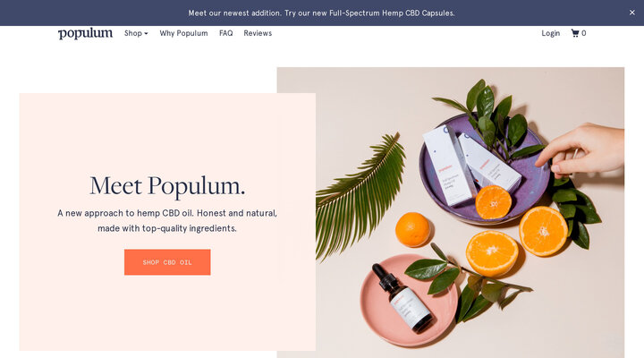Click the Login link

(x=550, y=33)
